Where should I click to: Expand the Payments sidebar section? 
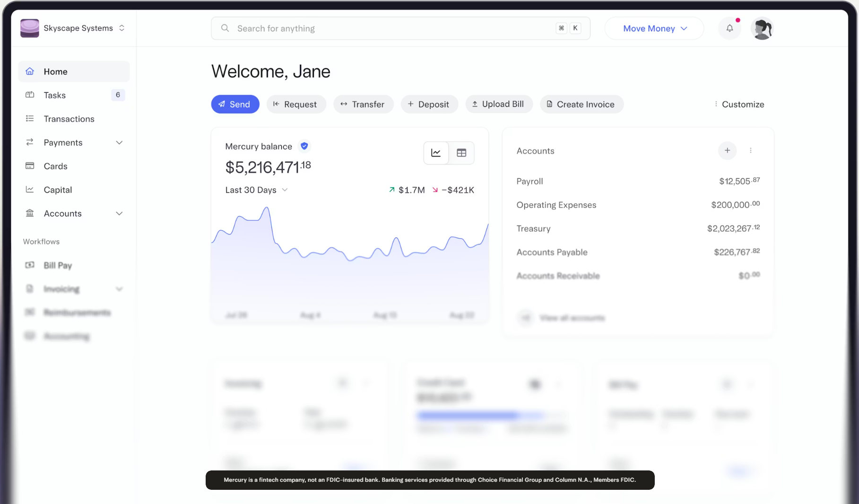click(x=119, y=143)
